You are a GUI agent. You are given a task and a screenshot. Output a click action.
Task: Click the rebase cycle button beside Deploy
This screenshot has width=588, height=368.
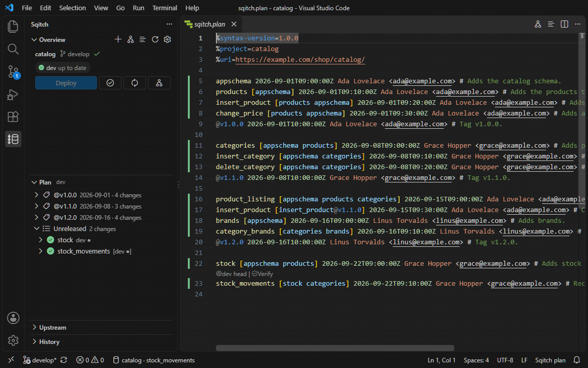pos(135,83)
